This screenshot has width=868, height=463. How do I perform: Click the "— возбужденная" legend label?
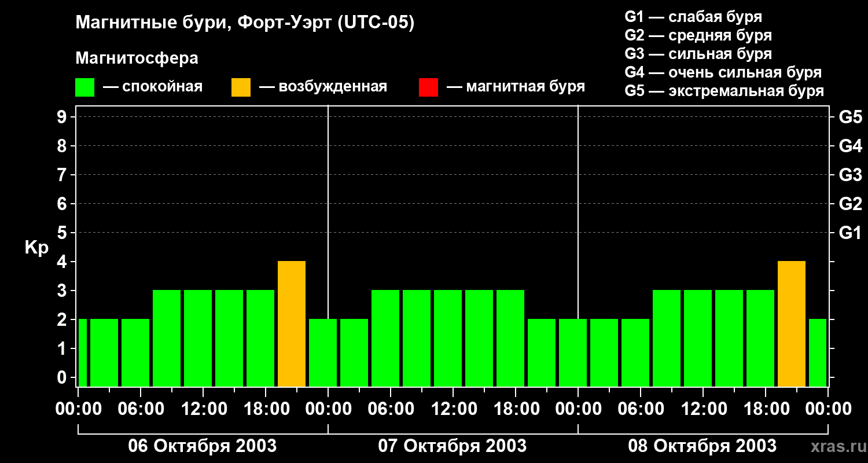[323, 87]
